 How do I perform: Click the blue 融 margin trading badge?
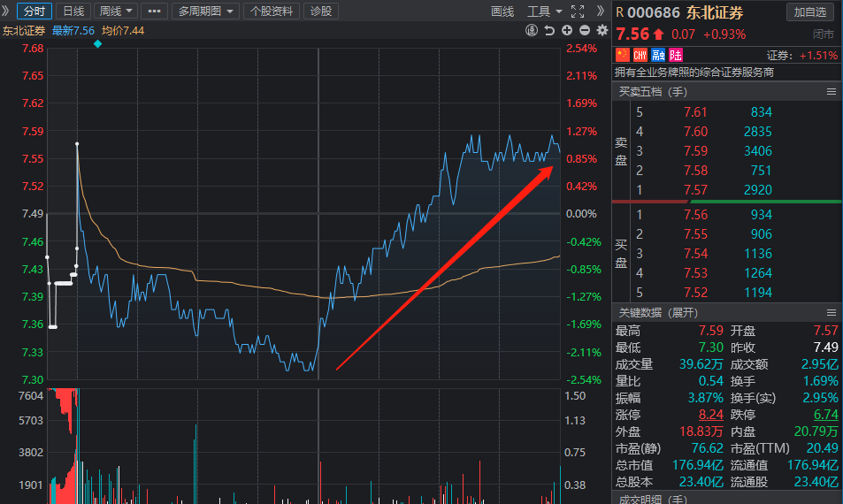click(x=657, y=55)
